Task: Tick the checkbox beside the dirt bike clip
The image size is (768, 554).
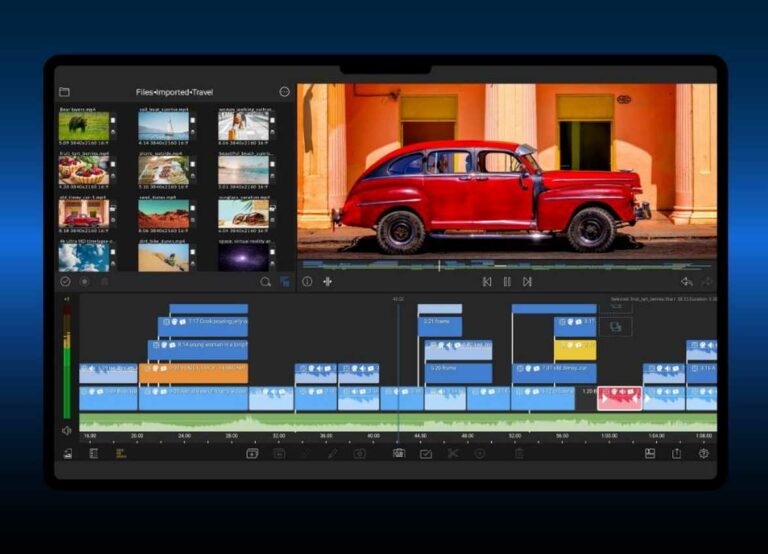Action: (192, 252)
